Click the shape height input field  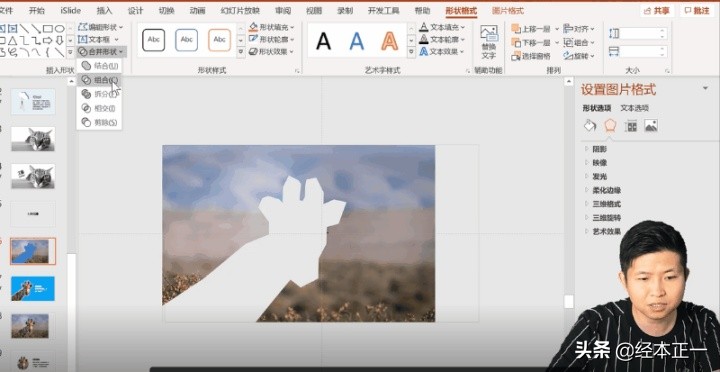click(643, 33)
